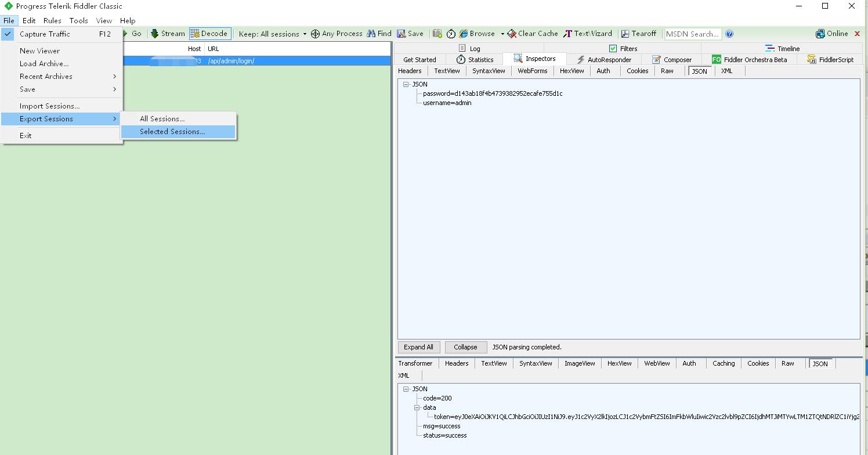
Task: Open the response Cookies tab
Action: 758,363
